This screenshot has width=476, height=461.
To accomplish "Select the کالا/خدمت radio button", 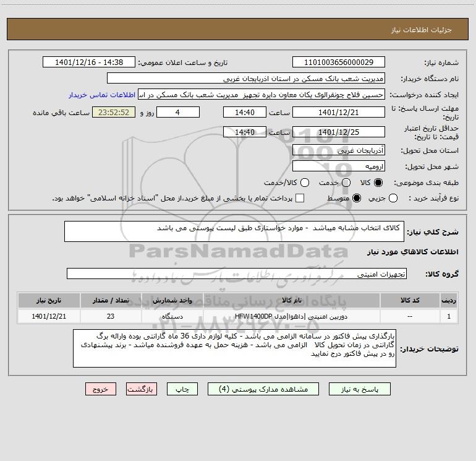I will (305, 183).
